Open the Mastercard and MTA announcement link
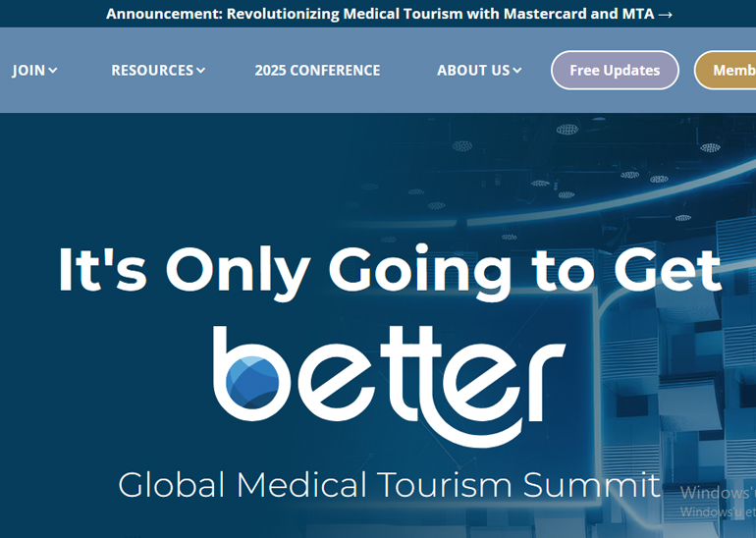Viewport: 756px width, 538px height. coord(389,14)
